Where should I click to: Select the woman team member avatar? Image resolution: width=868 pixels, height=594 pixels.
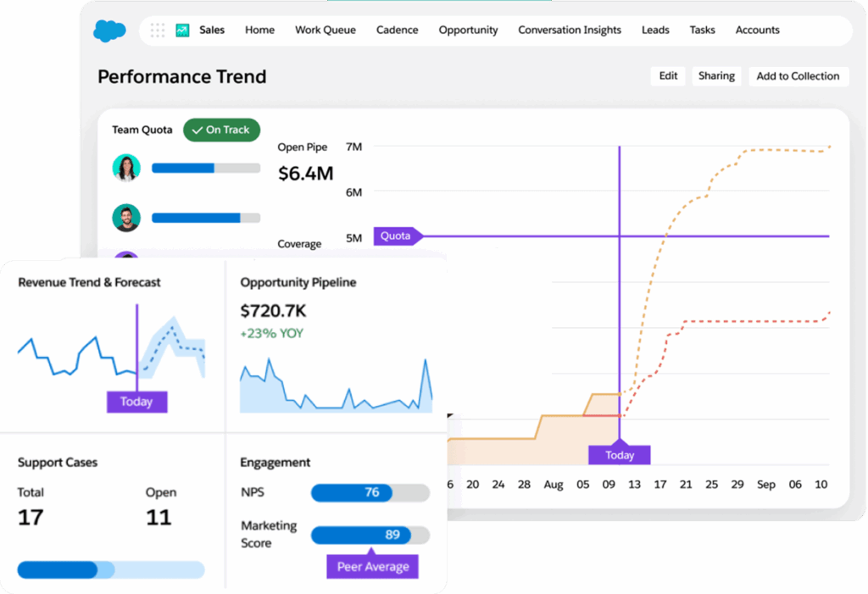click(126, 168)
